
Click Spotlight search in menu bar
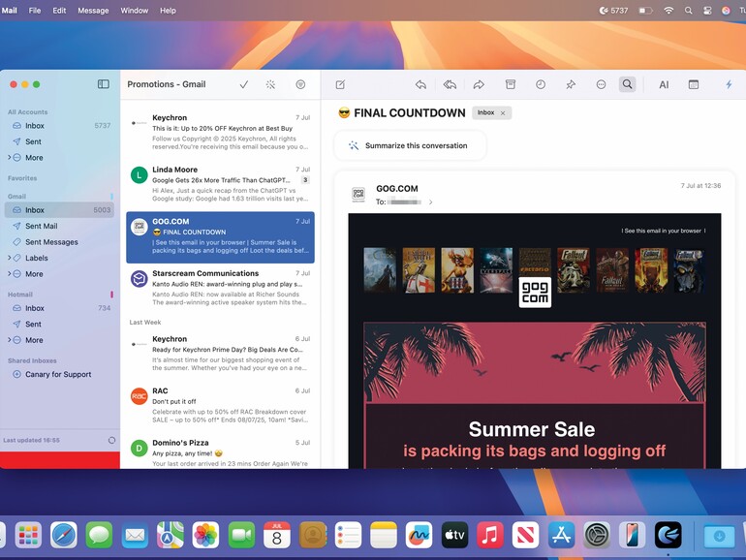pos(689,11)
